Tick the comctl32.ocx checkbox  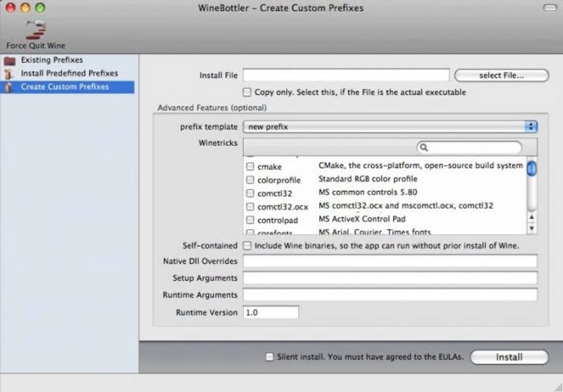(x=250, y=206)
